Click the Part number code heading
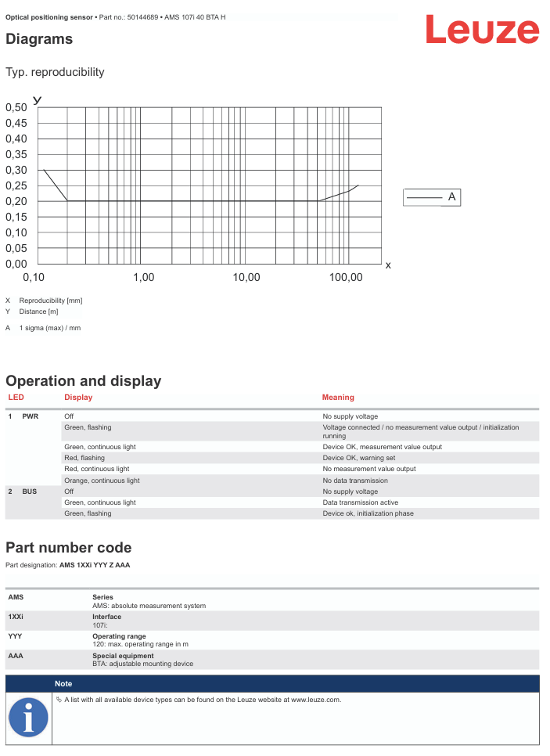 [x=69, y=548]
